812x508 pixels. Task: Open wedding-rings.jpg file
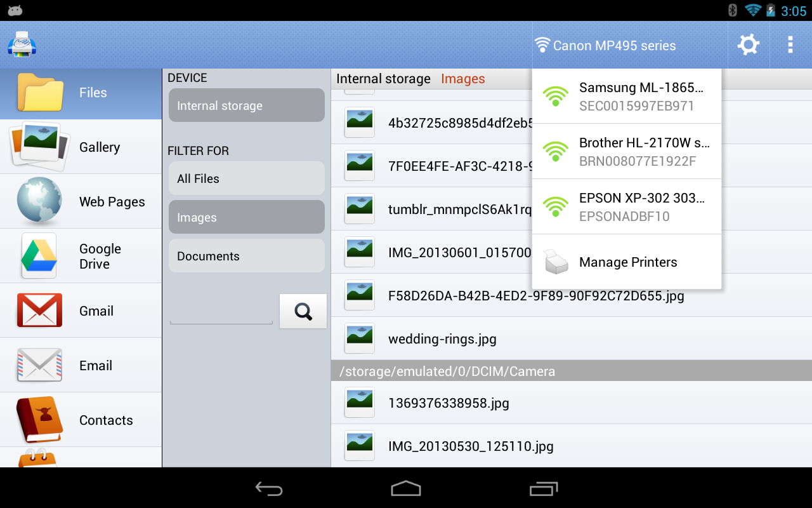coord(442,338)
